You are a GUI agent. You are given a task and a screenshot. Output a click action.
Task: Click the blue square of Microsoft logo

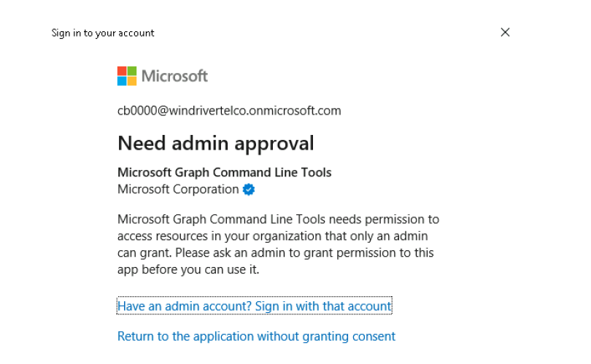(122, 81)
